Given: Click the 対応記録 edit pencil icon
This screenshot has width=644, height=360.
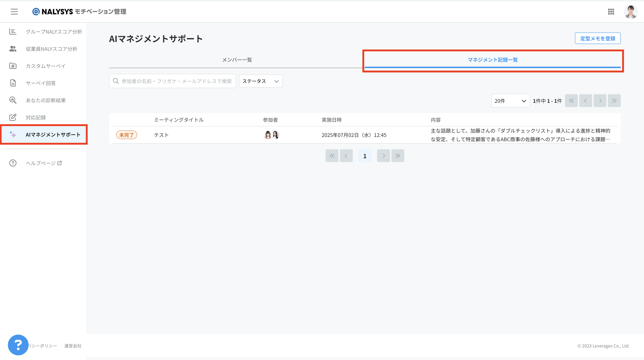Looking at the screenshot, I should 13,117.
